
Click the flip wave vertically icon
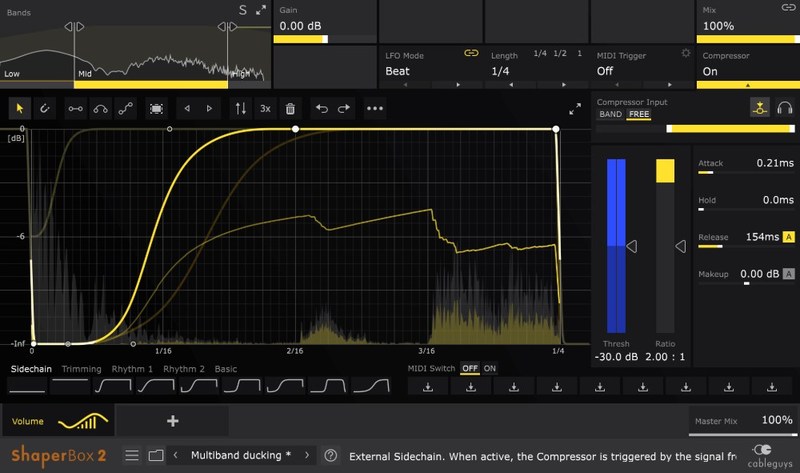click(x=239, y=108)
